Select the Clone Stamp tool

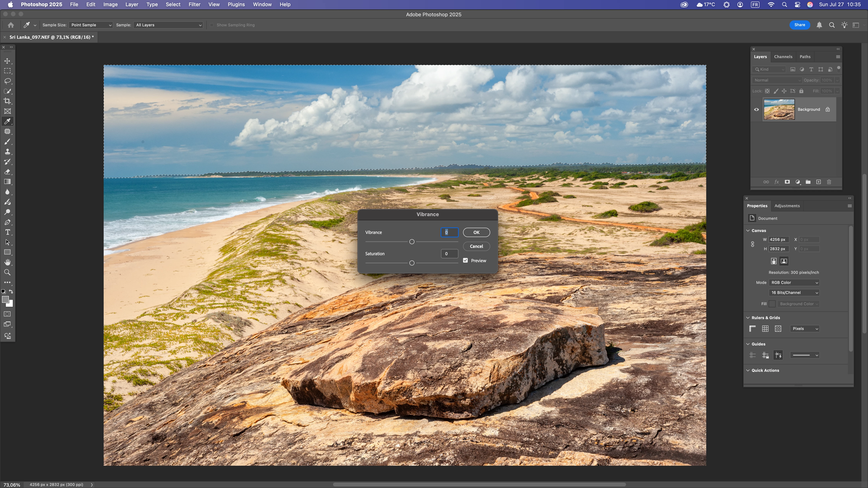point(7,152)
